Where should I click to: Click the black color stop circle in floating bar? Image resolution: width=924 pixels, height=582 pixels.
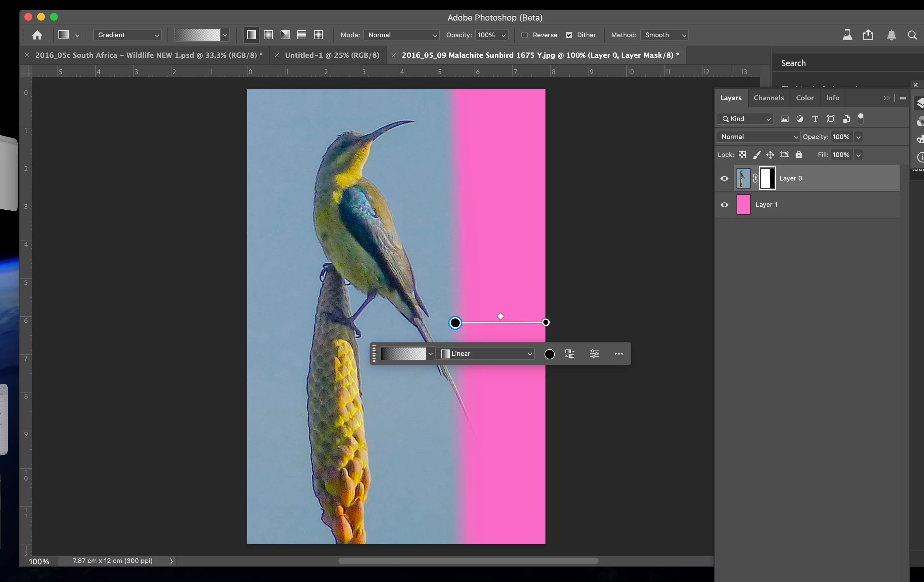tap(549, 354)
